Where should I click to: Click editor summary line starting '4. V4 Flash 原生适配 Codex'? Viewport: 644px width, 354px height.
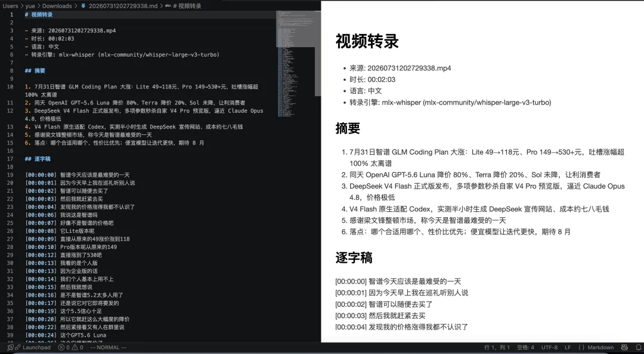tap(134, 127)
